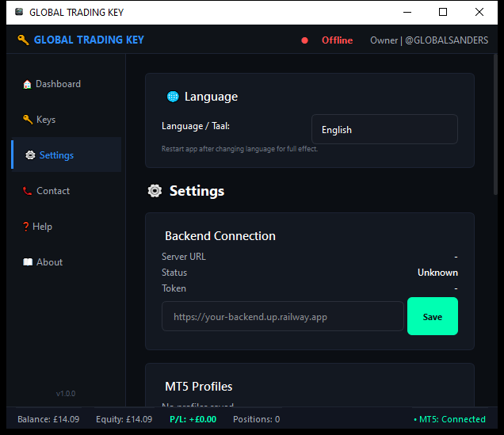
Task: Click the Language / Taal: label
Action: [196, 126]
